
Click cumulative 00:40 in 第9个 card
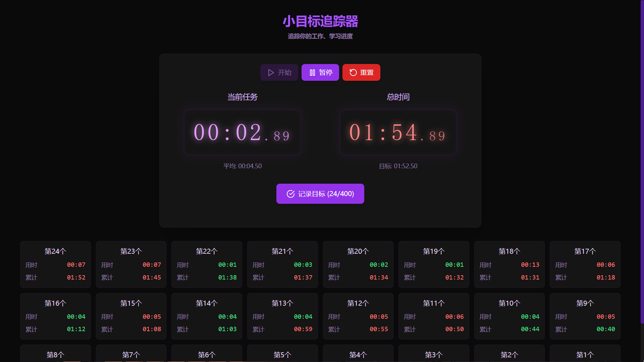coord(606,329)
